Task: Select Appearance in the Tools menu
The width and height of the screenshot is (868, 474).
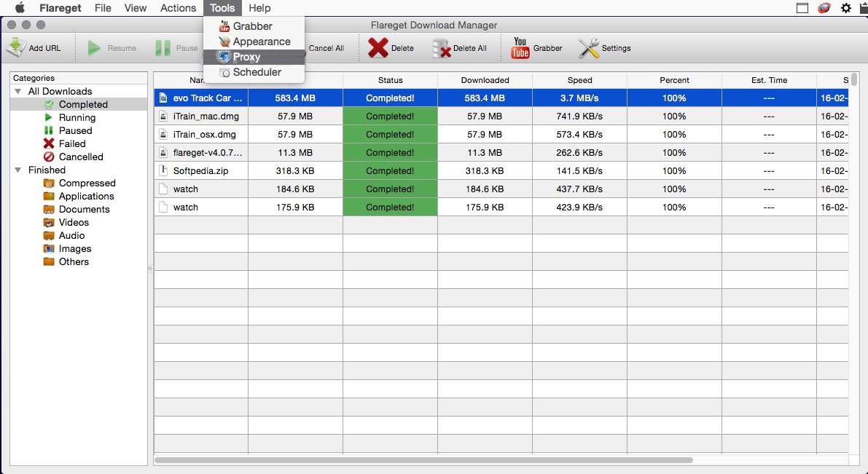Action: point(254,42)
